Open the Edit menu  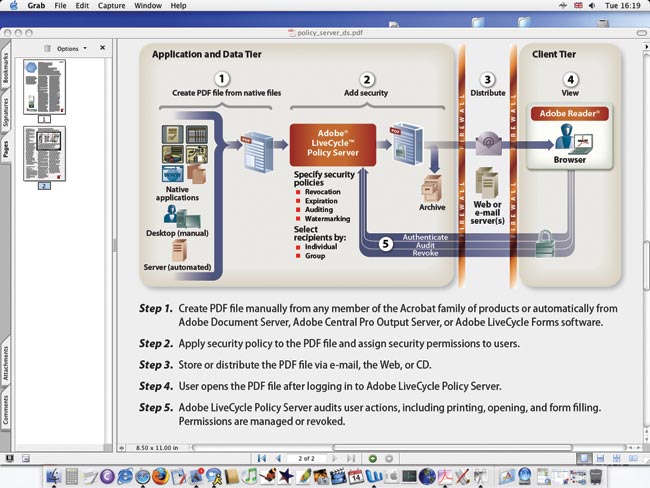pyautogui.click(x=82, y=5)
